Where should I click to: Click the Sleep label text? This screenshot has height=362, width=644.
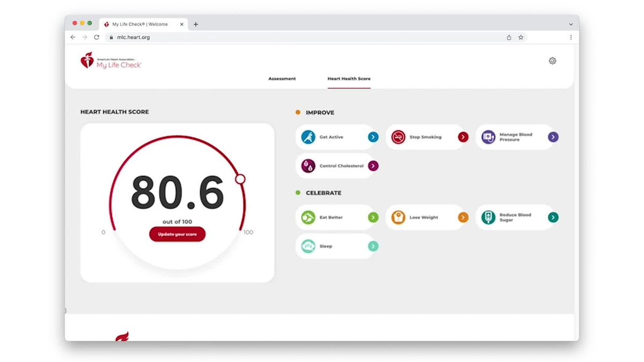[326, 247]
